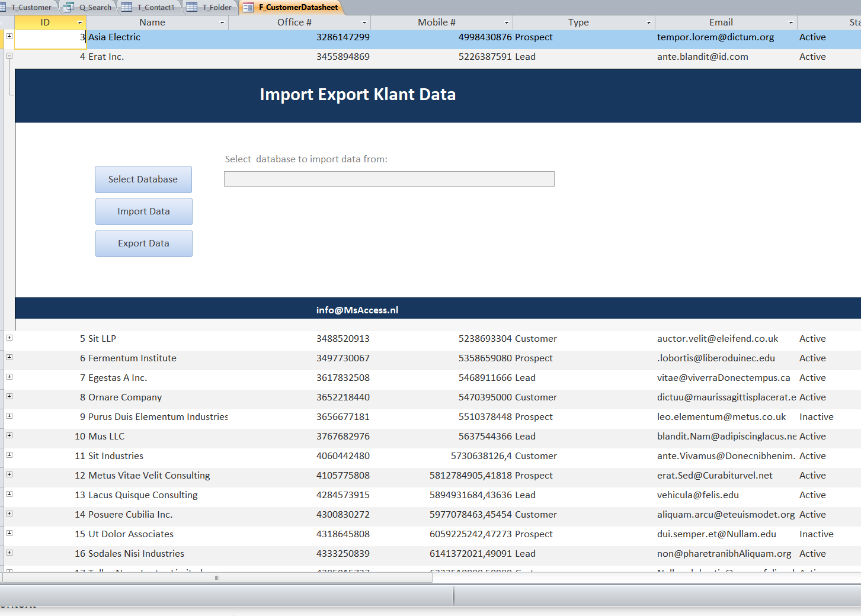Open the Email column filter dropdown
The height and width of the screenshot is (616, 861).
point(791,23)
